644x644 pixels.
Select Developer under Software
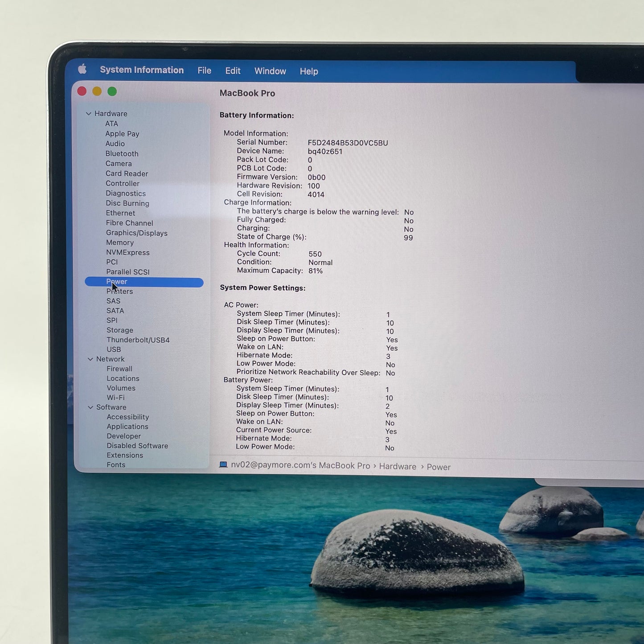[124, 436]
